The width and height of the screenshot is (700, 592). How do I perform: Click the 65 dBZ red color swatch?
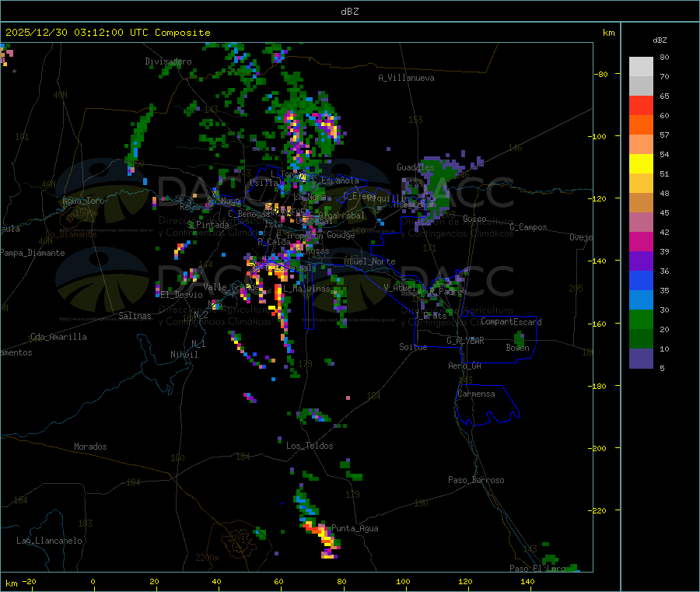[x=641, y=105]
